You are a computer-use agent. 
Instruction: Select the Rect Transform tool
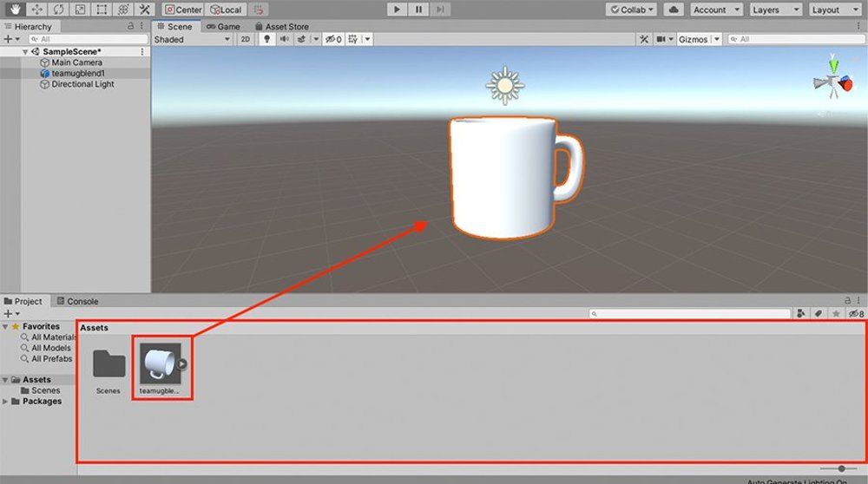point(102,10)
